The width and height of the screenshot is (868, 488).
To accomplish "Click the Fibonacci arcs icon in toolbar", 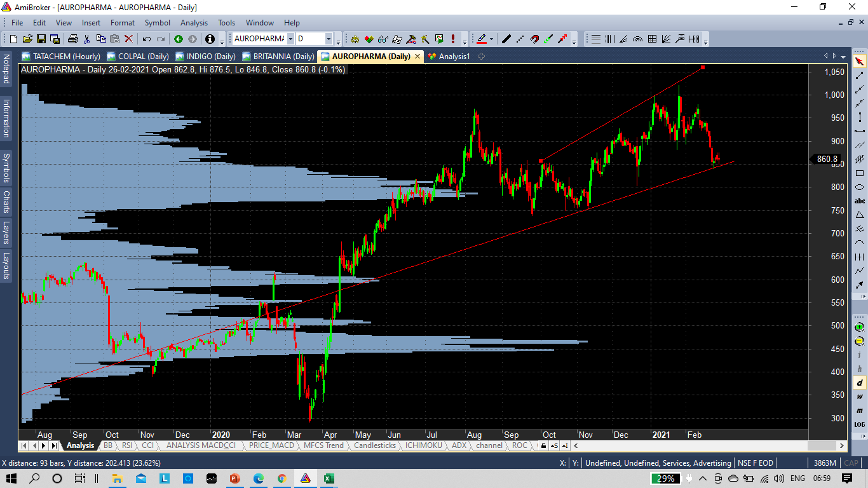I will point(638,39).
